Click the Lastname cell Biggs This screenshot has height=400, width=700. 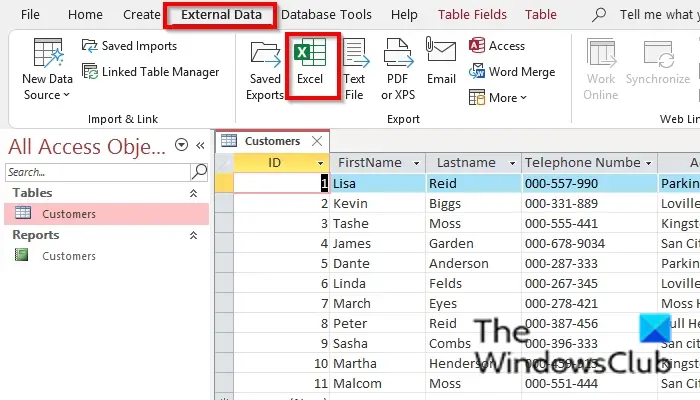click(x=474, y=204)
